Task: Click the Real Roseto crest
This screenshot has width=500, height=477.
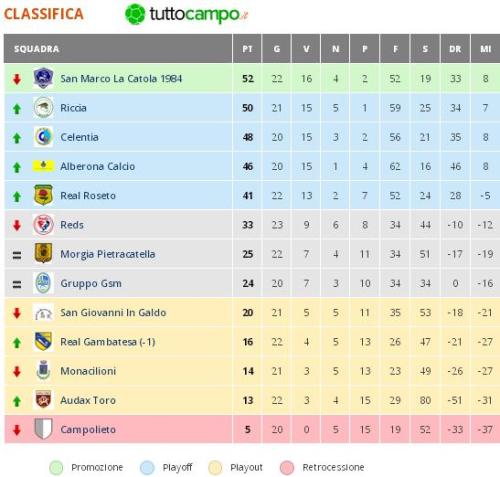Action: (x=43, y=195)
